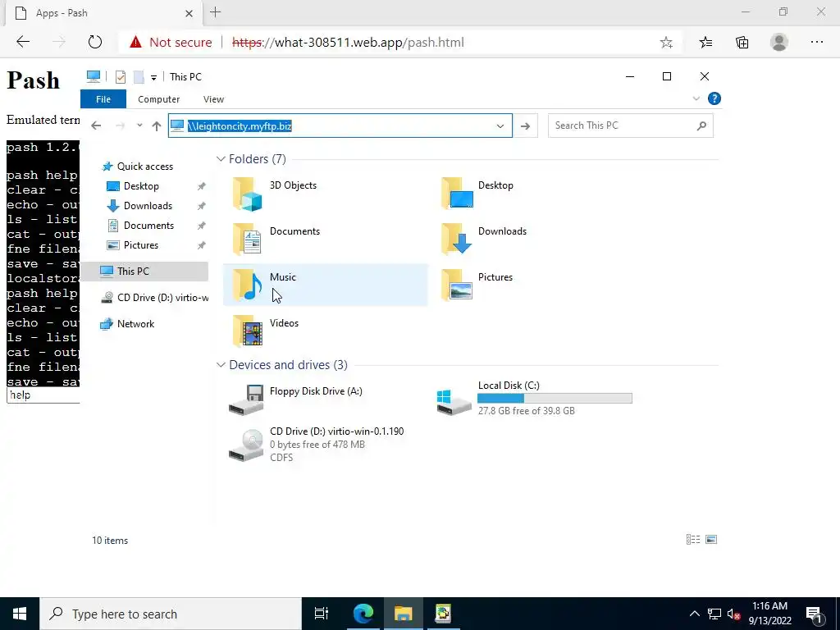Screen dimensions: 840x630
Task: Select Desktop under Quick access
Action: coord(141,186)
